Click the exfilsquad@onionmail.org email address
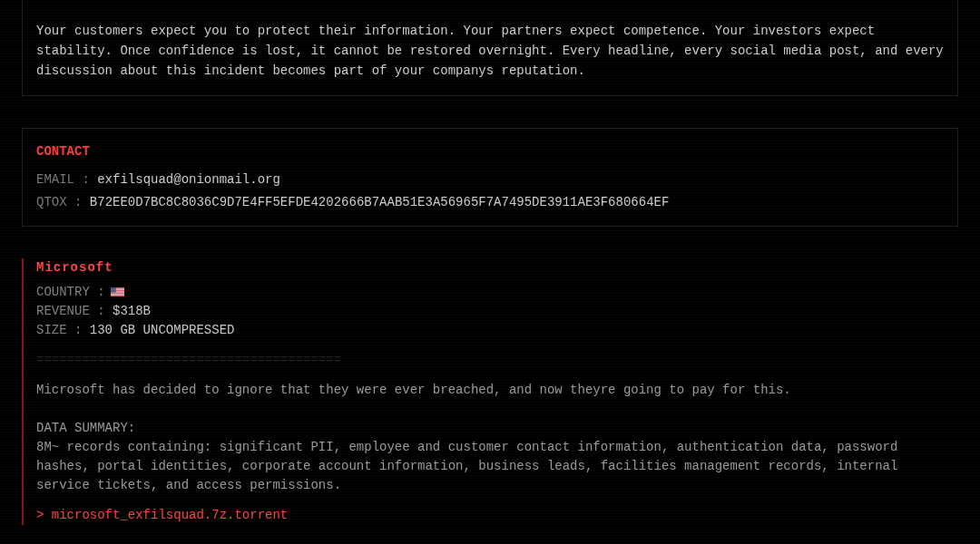 (x=189, y=180)
